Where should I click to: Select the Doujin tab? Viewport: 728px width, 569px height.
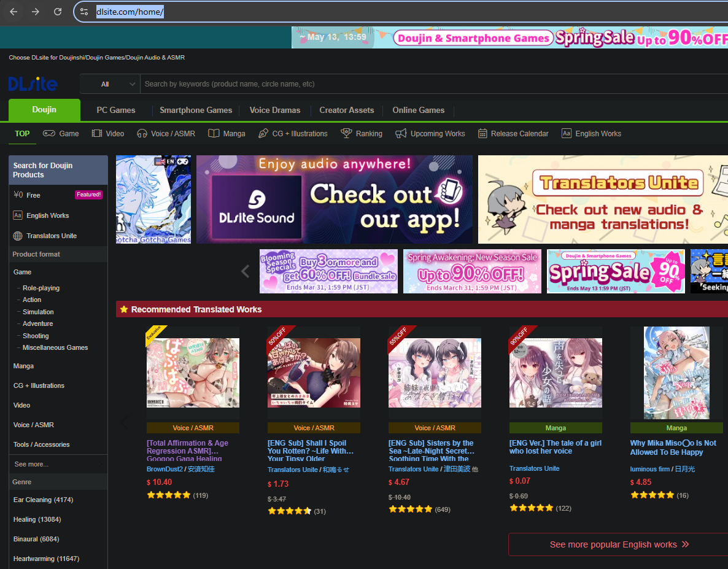pyautogui.click(x=44, y=110)
